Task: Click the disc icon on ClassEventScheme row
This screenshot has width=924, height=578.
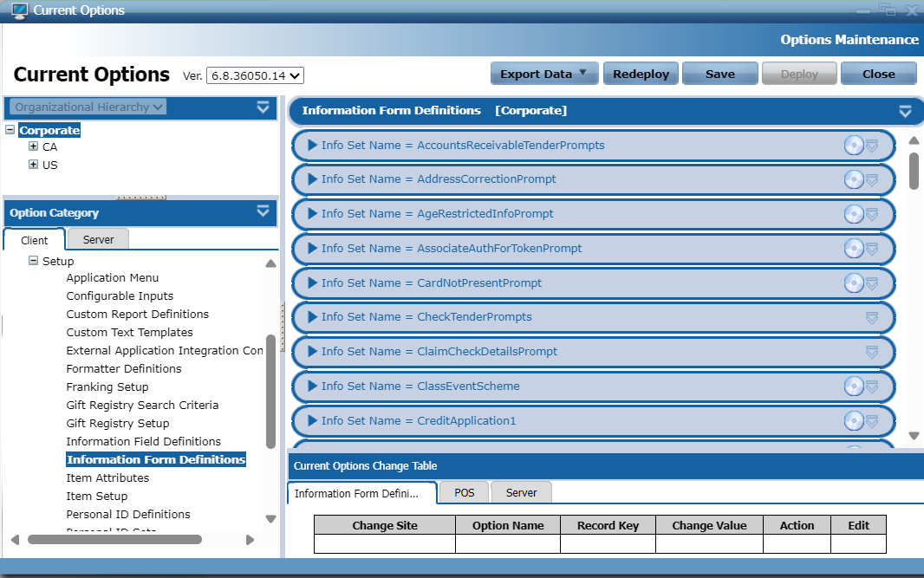Action: coord(854,386)
